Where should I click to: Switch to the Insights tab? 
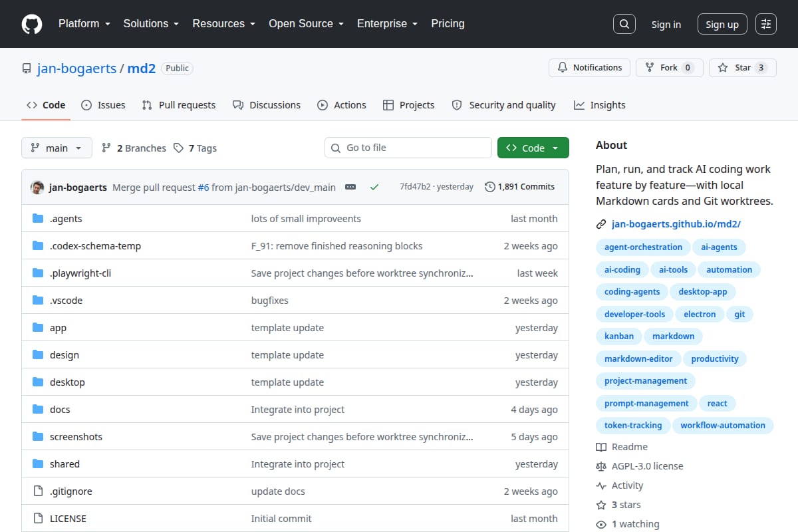600,105
